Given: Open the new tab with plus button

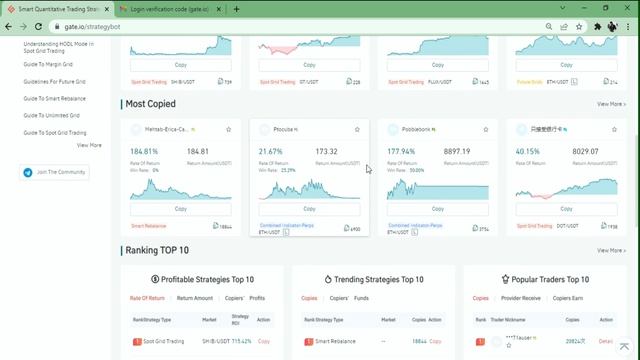Looking at the screenshot, I should [x=236, y=9].
